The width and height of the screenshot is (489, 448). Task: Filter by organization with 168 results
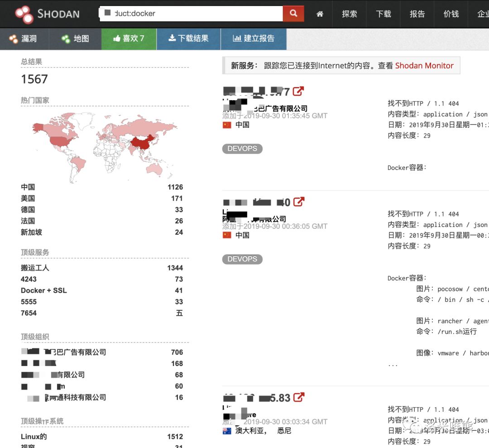[x=38, y=363]
